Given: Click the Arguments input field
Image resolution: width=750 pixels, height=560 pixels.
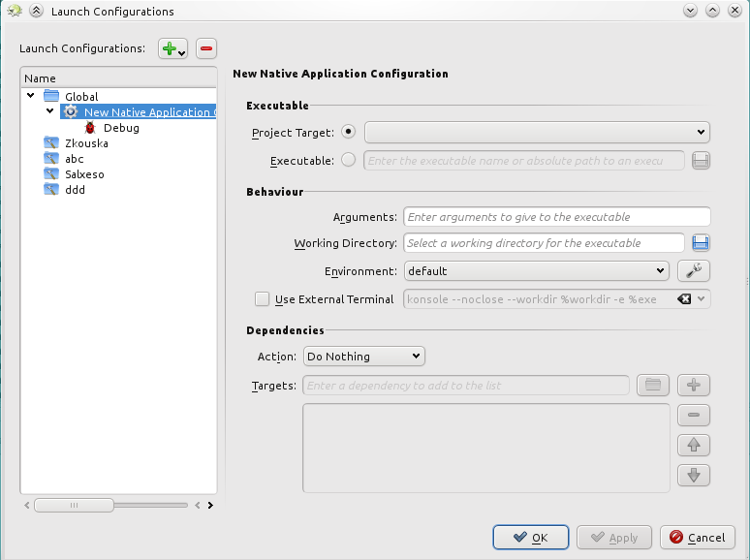Looking at the screenshot, I should point(557,217).
